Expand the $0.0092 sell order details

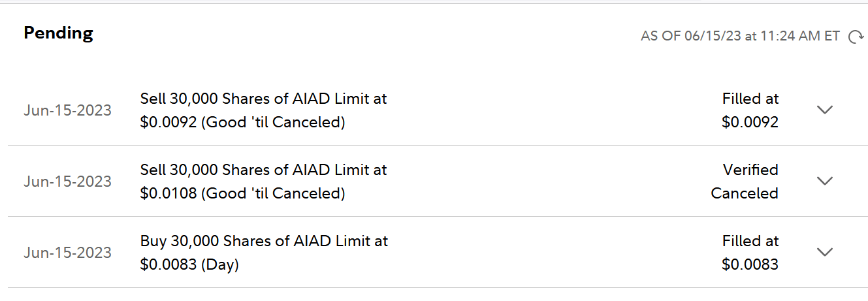click(825, 110)
